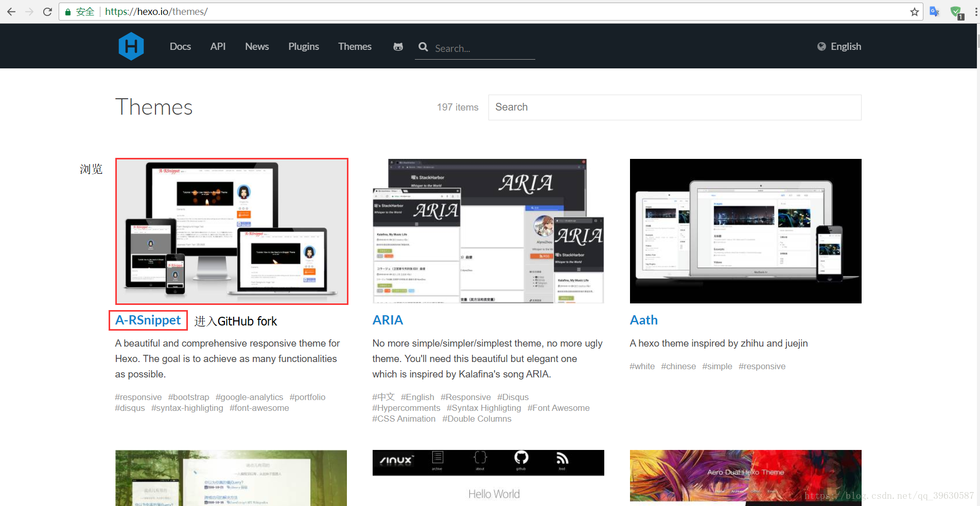The width and height of the screenshot is (980, 506).
Task: Go back with the browser back arrow
Action: coord(11,11)
